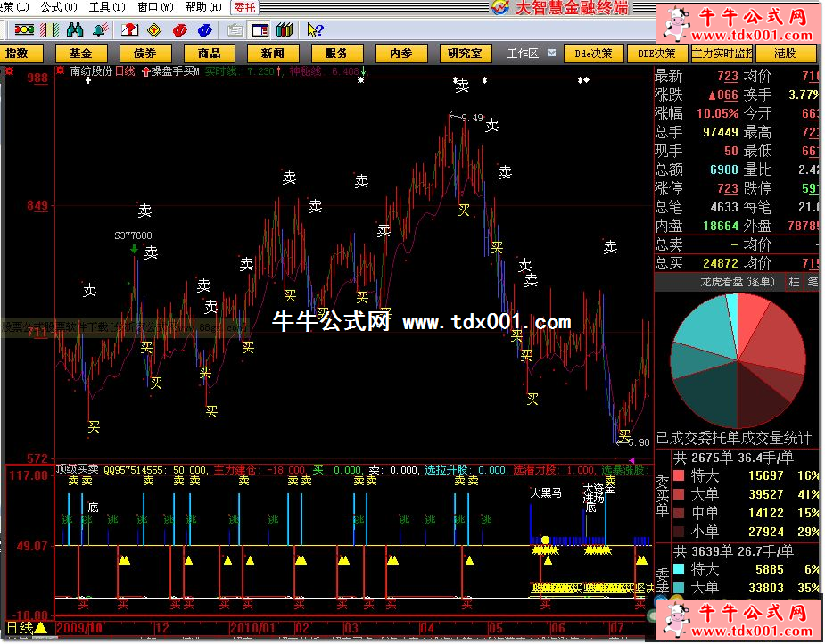Open the binoculars search tool

coord(75,30)
